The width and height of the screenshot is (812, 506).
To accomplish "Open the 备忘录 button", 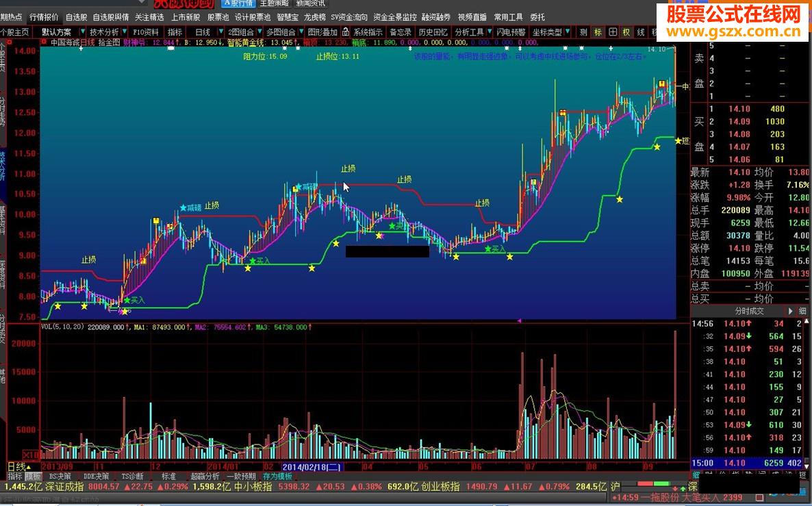I will tap(401, 32).
